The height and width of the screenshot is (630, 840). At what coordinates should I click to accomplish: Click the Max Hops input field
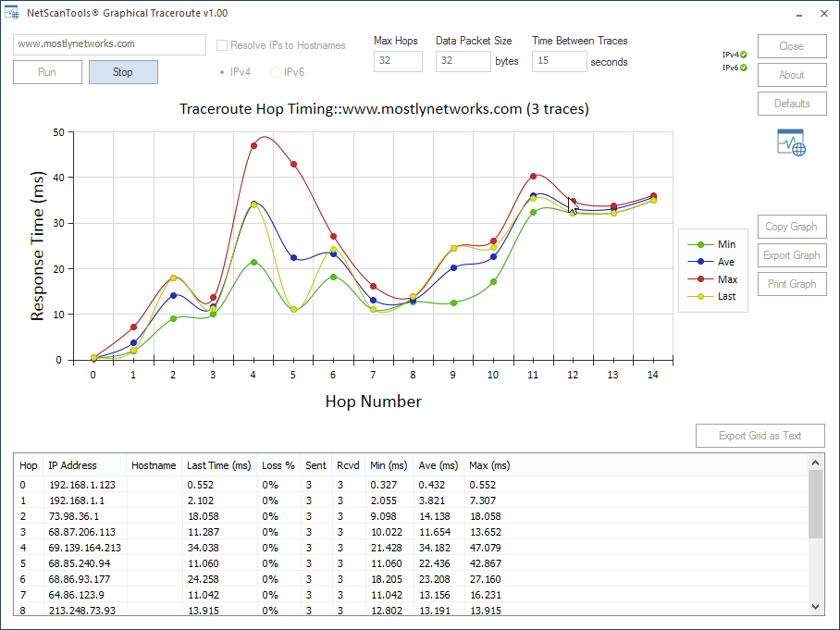click(398, 61)
